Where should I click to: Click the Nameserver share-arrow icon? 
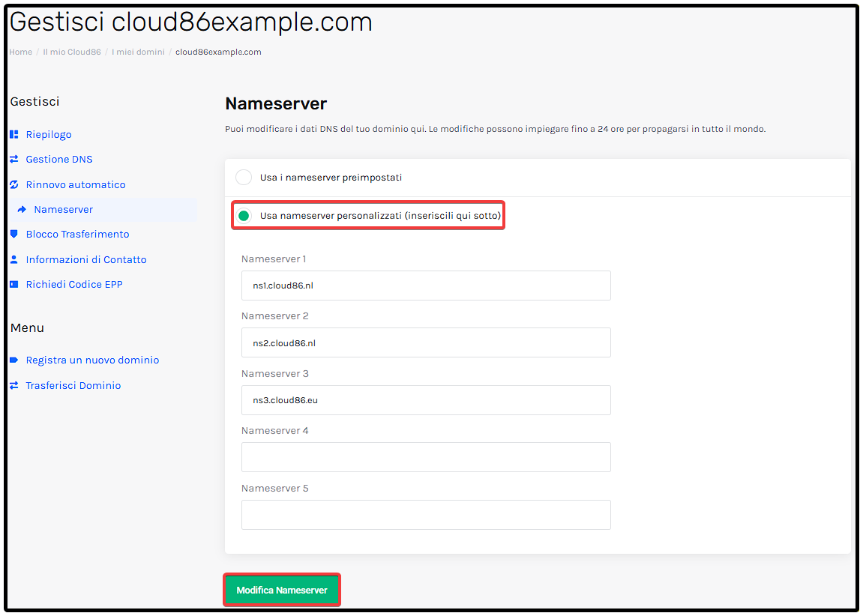pyautogui.click(x=22, y=210)
